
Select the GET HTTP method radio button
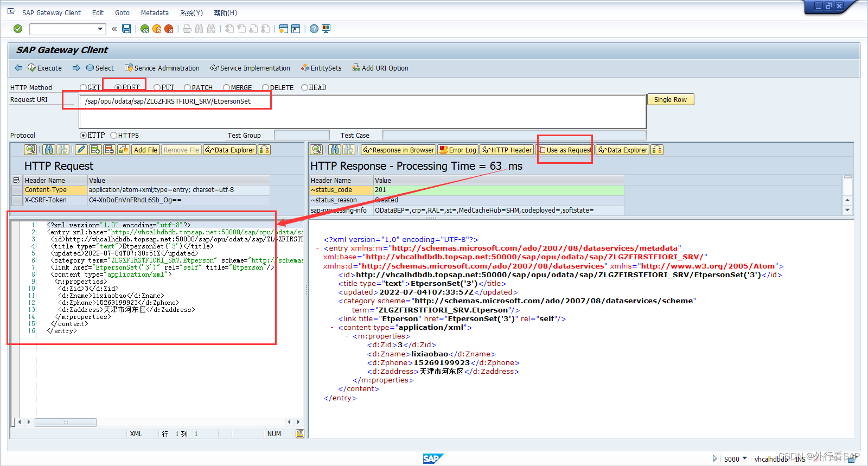(83, 87)
